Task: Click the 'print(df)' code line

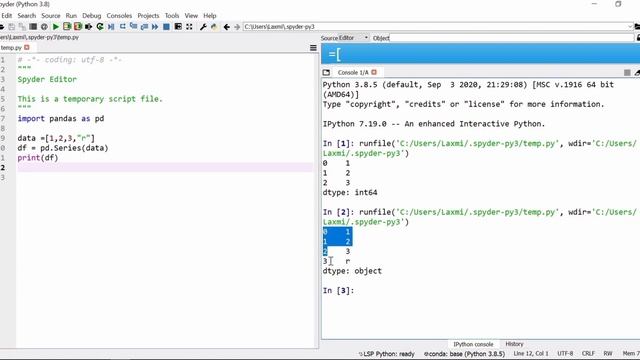Action: [38, 158]
